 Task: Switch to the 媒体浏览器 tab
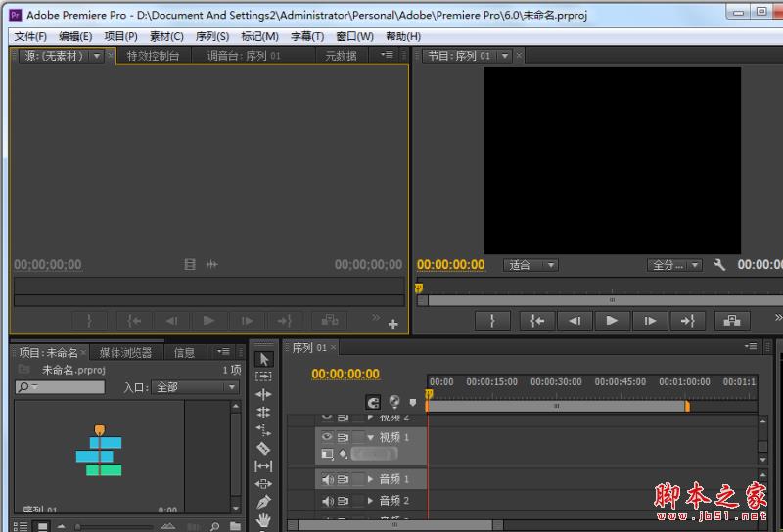coord(125,352)
